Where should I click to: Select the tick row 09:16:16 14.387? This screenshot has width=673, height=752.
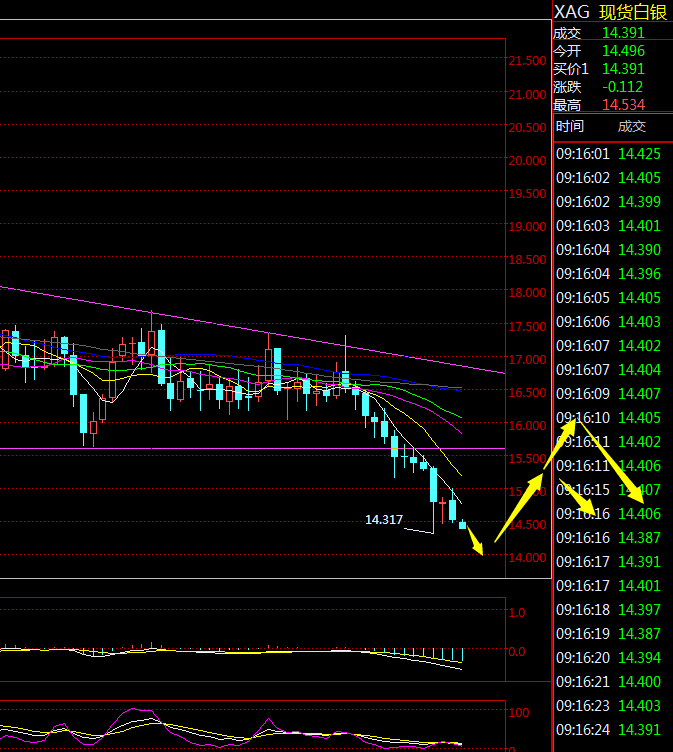(x=608, y=538)
